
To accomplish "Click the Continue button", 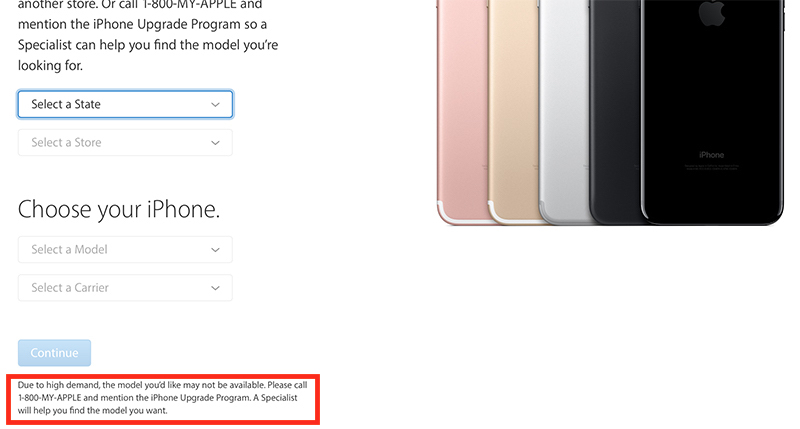I will coord(54,353).
